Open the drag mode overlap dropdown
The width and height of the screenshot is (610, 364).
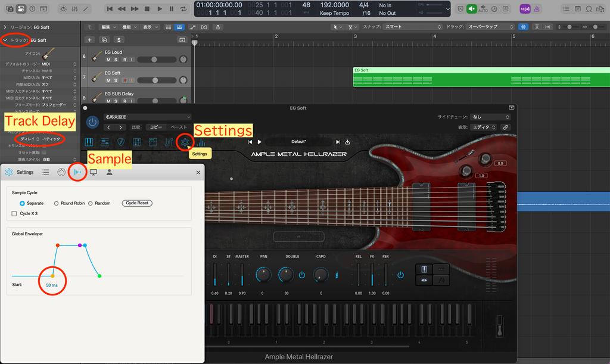[x=489, y=27]
